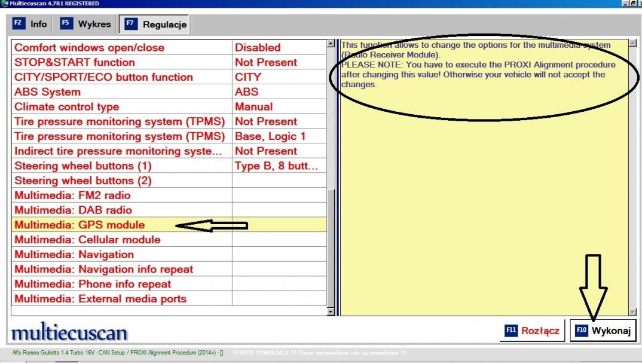Minimize the Multiecuscan window
Viewport: 642px width, 364px height.
point(625,3)
